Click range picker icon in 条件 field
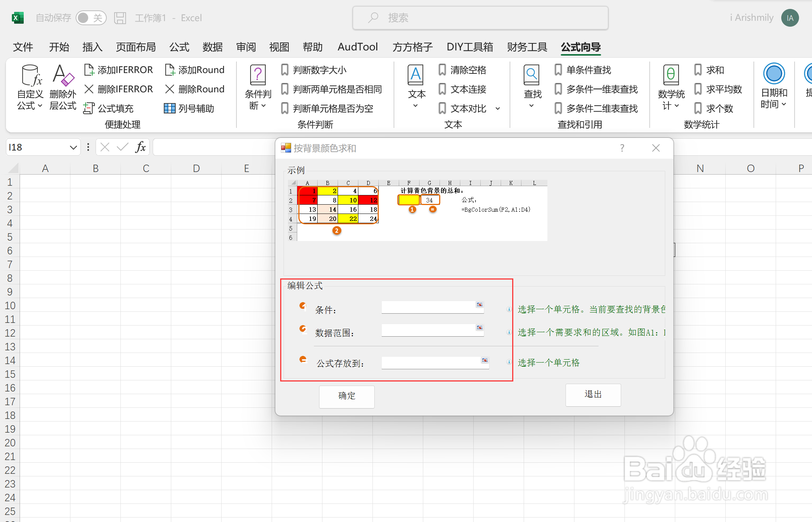The image size is (812, 522). (480, 305)
